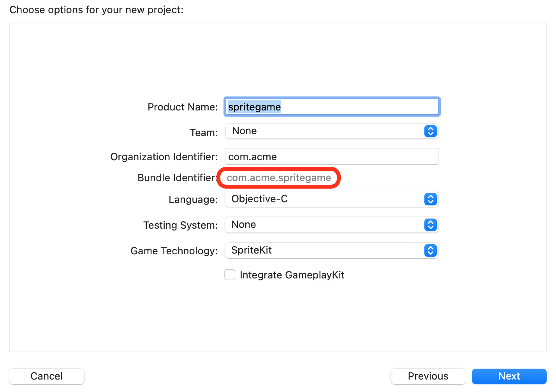Click the Testing System chevron icon
The height and width of the screenshot is (392, 556).
(431, 225)
